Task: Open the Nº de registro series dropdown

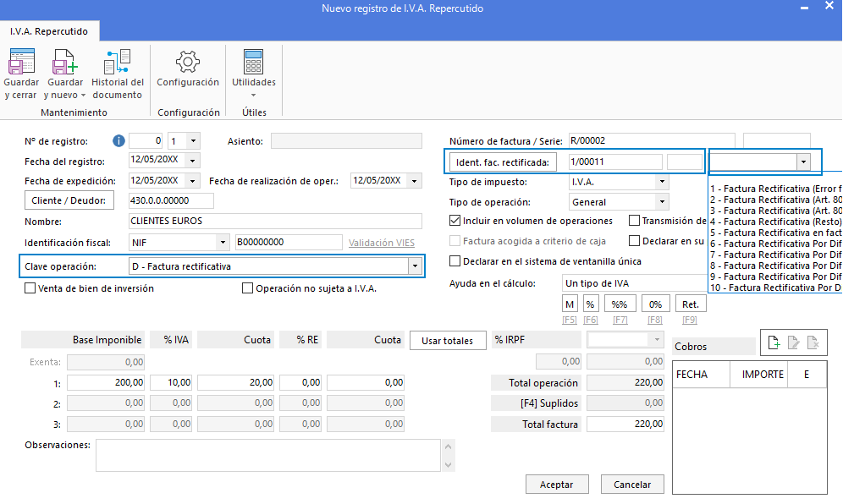Action: pyautogui.click(x=193, y=140)
